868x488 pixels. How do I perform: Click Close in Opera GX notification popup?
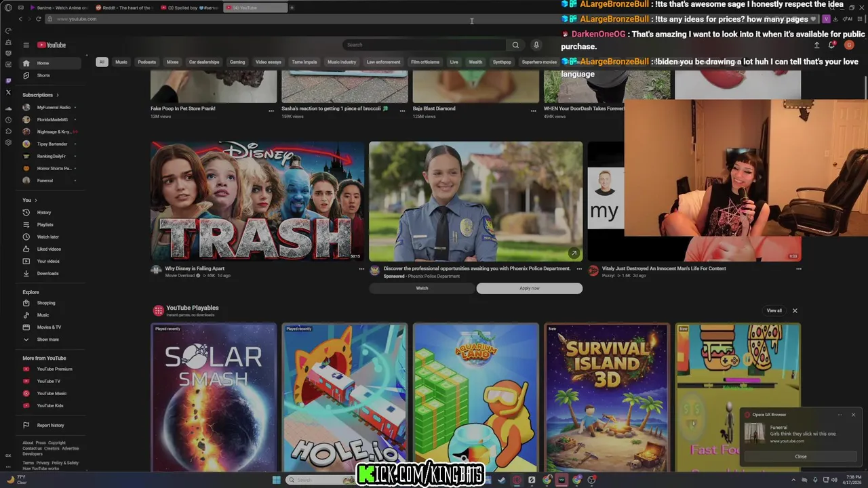[x=801, y=456]
